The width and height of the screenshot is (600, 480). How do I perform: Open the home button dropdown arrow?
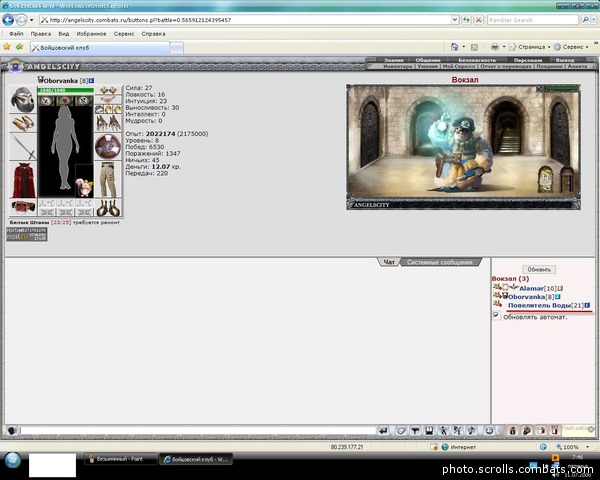[463, 47]
